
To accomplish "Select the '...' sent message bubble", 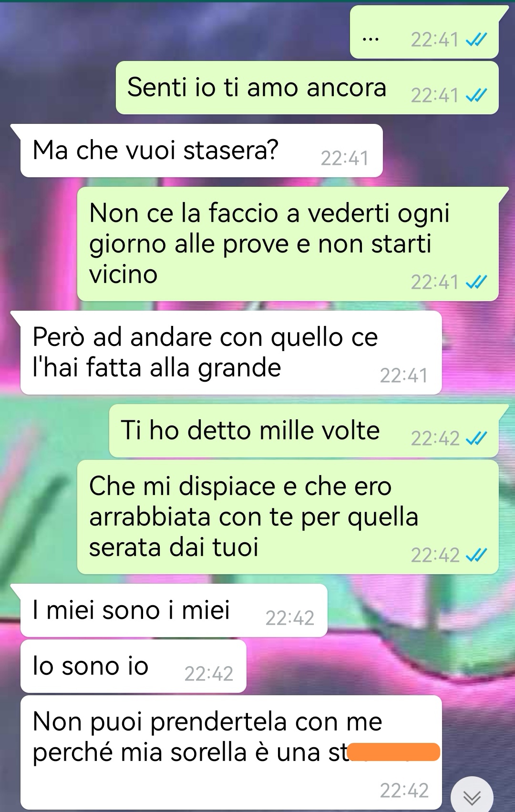I will point(424,32).
